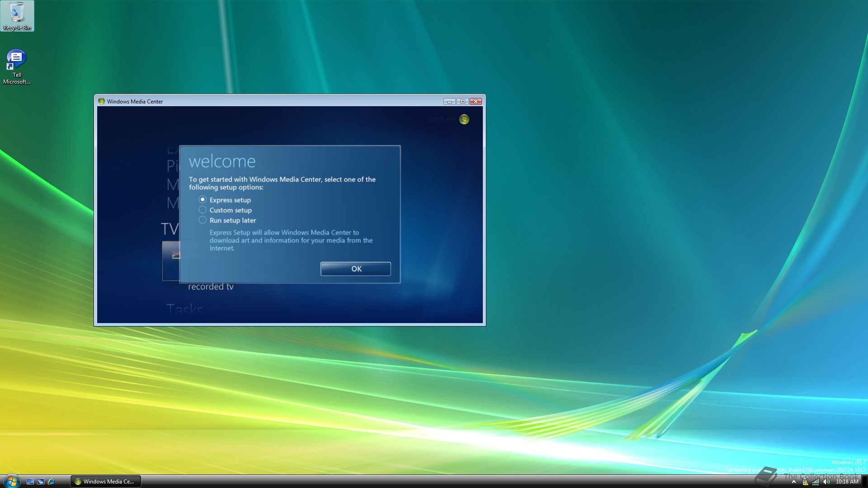868x488 pixels.
Task: Open the security warning tray icon
Action: tap(805, 482)
